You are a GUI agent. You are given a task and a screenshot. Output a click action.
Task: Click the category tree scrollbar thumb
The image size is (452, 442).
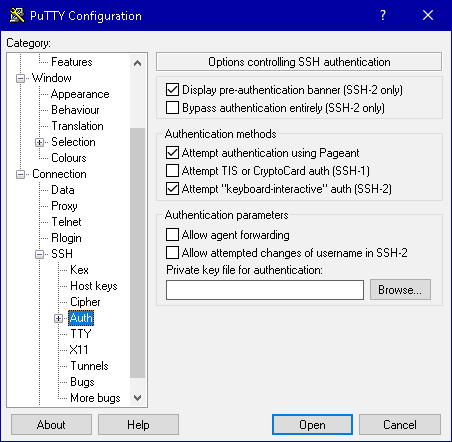[137, 253]
